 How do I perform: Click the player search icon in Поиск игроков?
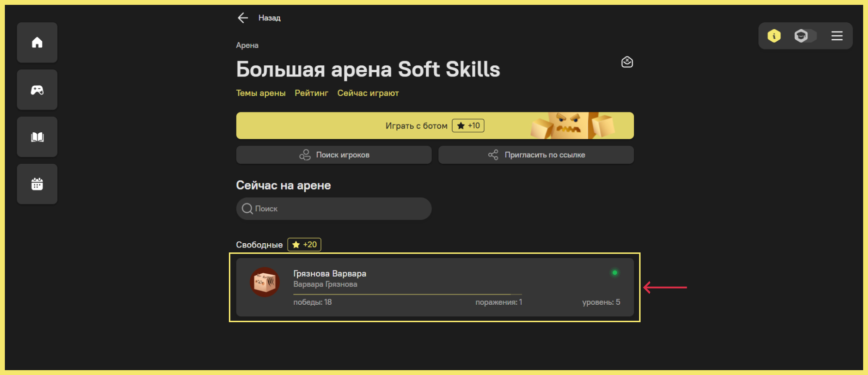coord(305,155)
